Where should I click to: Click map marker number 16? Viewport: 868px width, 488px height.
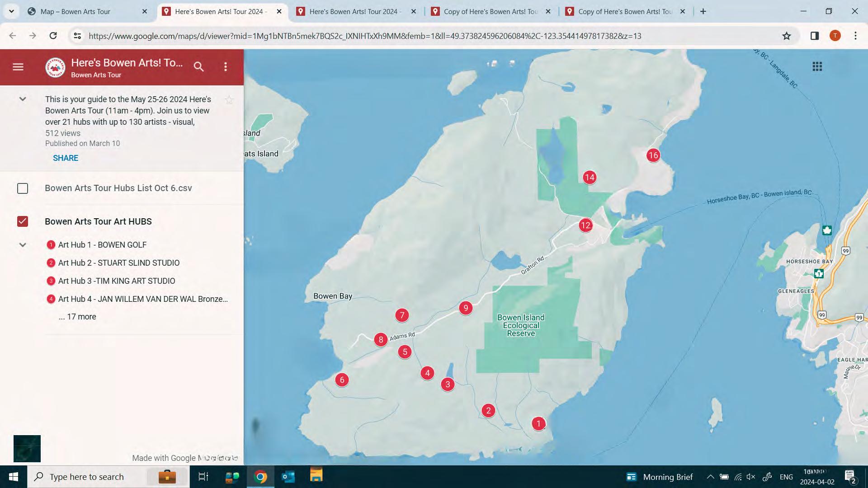click(653, 155)
